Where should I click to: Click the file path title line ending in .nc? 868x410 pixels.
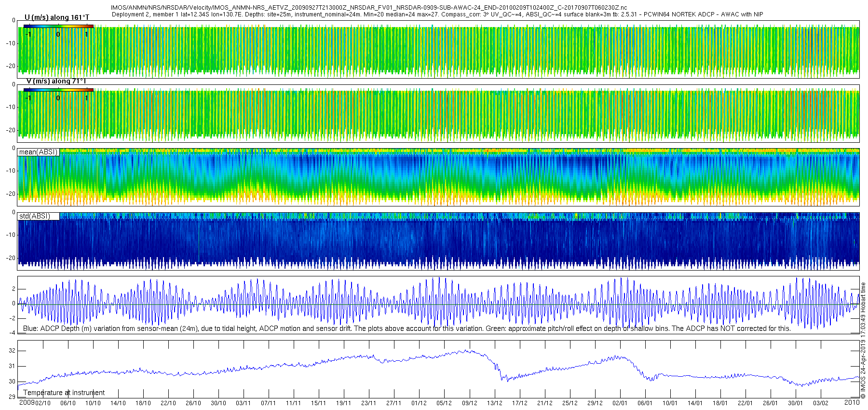[369, 8]
